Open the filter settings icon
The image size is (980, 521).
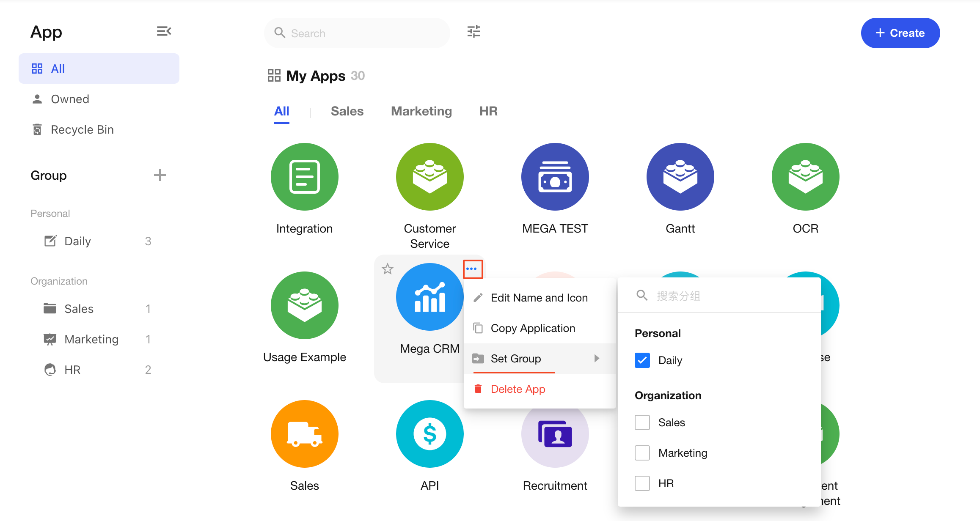pos(473,32)
